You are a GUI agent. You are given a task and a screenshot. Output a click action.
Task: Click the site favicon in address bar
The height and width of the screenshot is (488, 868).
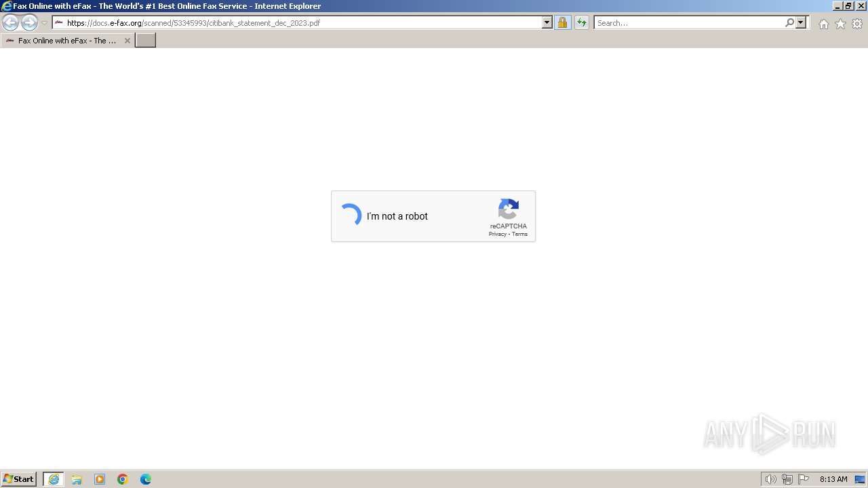(x=59, y=22)
